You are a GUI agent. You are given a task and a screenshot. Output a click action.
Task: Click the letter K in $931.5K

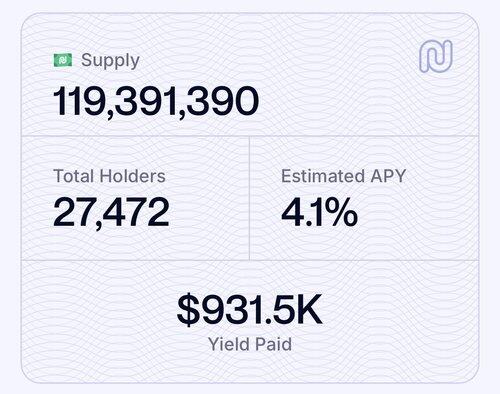click(x=309, y=309)
